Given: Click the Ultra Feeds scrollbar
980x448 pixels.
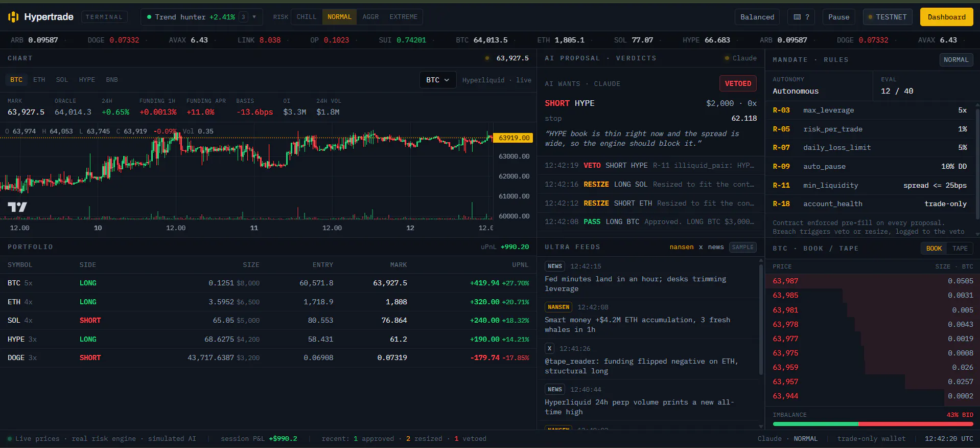Looking at the screenshot, I should point(761,320).
